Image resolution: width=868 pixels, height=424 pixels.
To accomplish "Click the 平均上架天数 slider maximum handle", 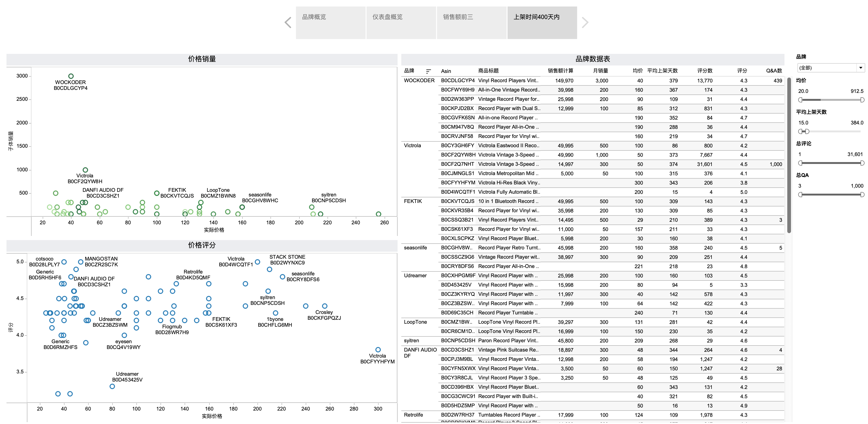I will 807,132.
